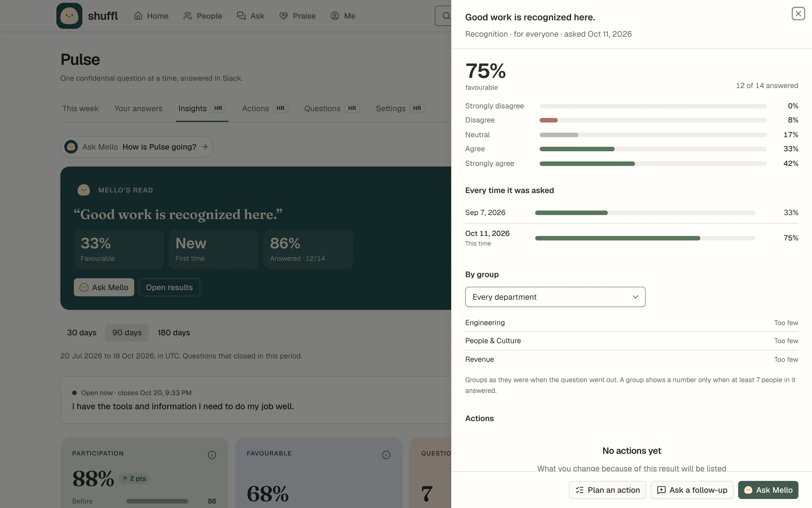Select the 180 days range
Viewport: 812px width, 508px height.
coord(174,332)
